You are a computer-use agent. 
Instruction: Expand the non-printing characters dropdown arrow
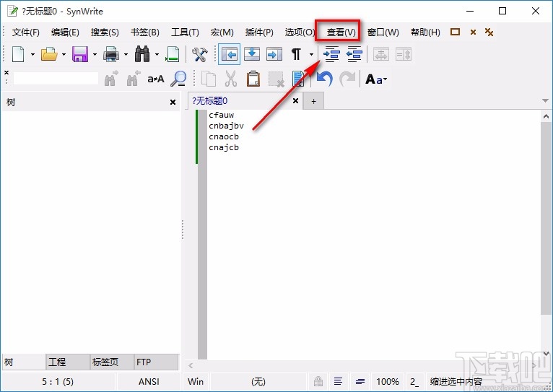point(311,55)
